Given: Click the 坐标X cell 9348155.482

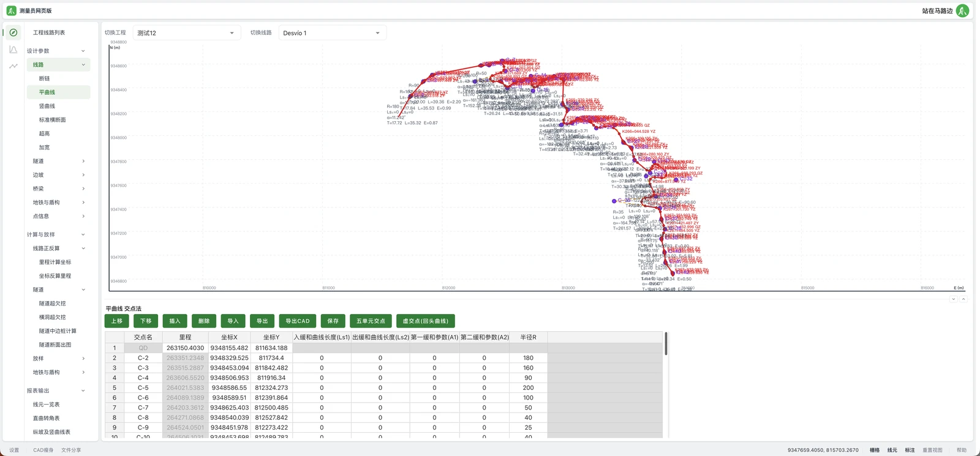Looking at the screenshot, I should pyautogui.click(x=229, y=348).
